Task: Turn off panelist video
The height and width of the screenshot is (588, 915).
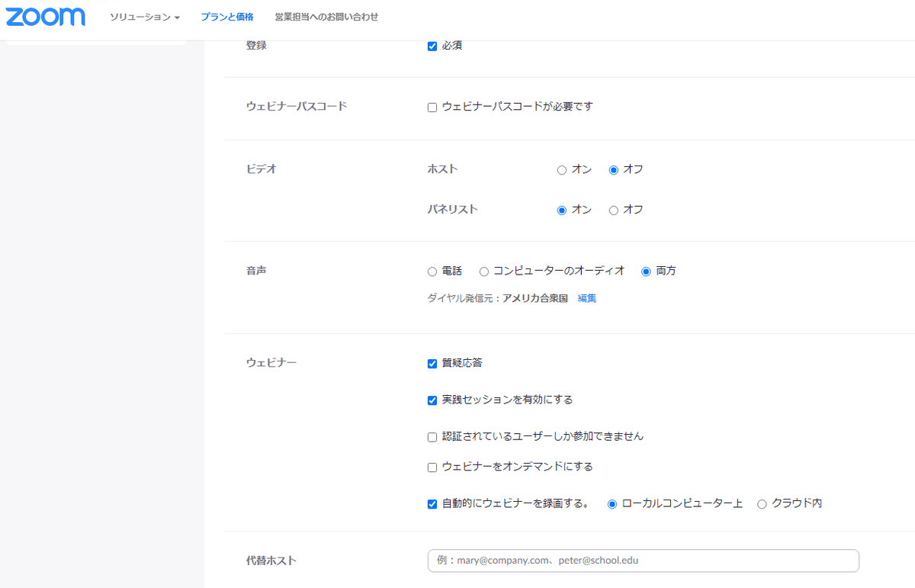Action: [612, 209]
